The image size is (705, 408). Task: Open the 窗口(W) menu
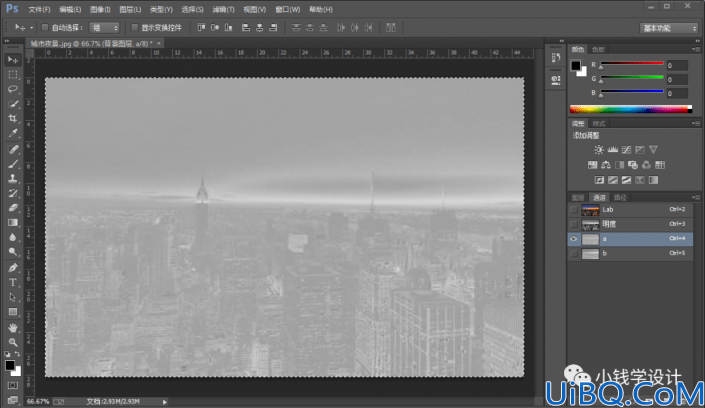pos(288,9)
